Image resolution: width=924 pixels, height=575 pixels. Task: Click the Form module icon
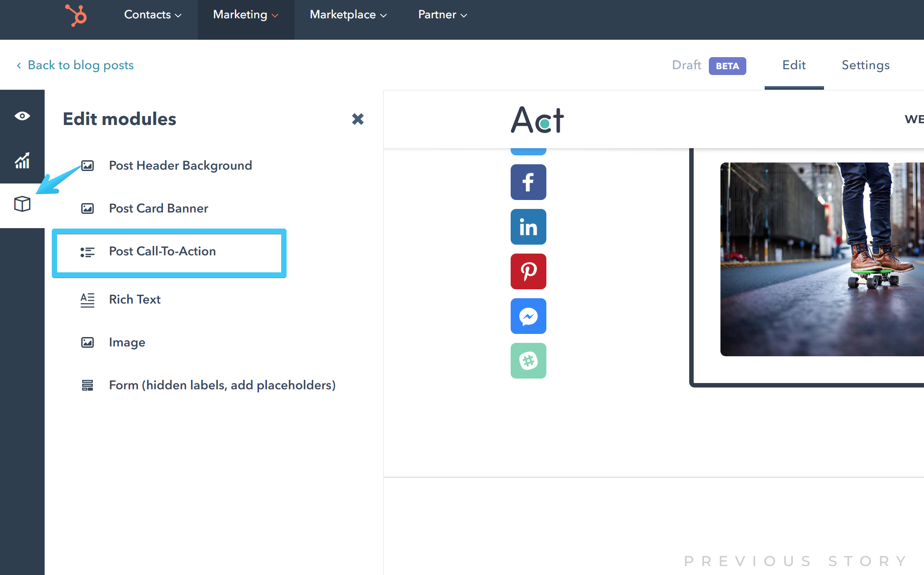click(87, 385)
